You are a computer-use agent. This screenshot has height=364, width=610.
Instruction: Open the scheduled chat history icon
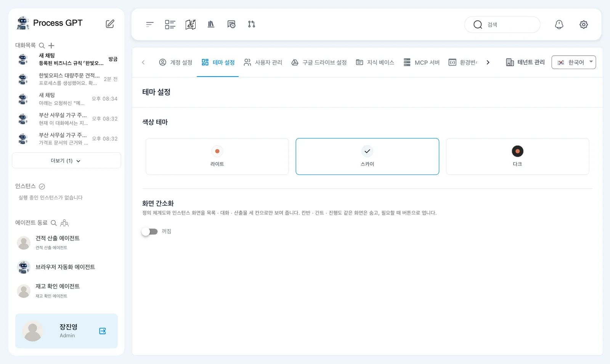click(231, 24)
